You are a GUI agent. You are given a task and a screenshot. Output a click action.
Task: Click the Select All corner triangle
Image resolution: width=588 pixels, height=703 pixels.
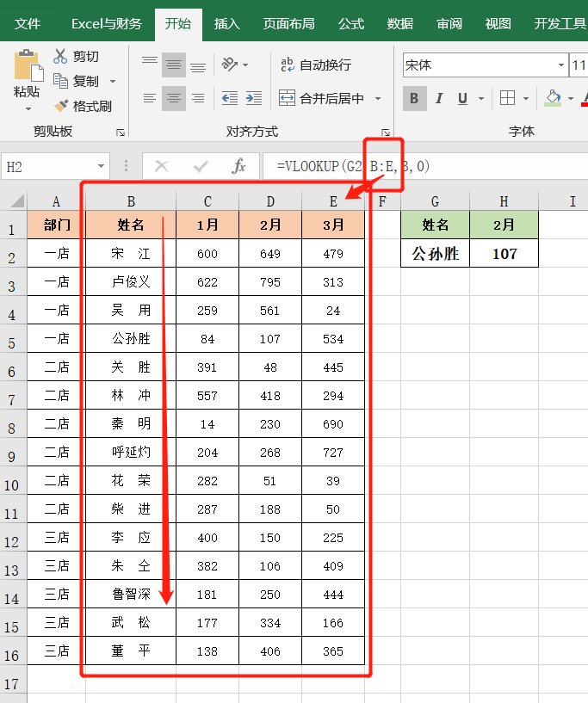click(x=17, y=200)
